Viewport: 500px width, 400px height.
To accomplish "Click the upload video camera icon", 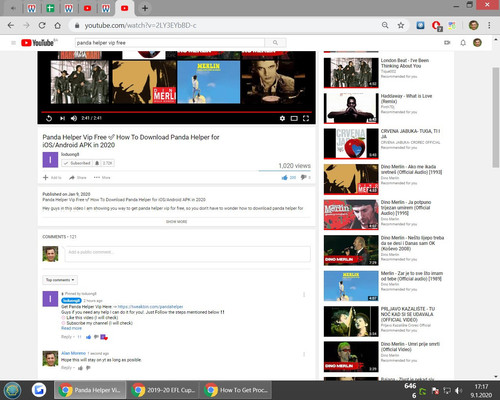I will coord(447,43).
